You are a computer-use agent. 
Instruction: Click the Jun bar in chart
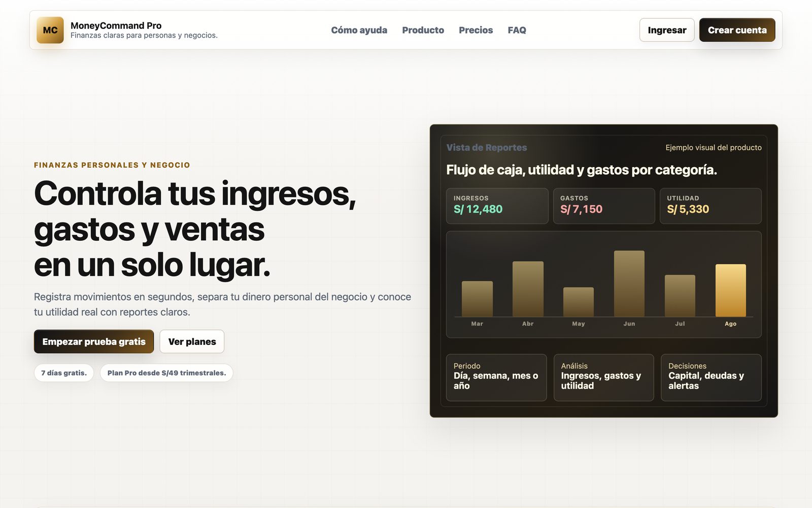click(x=629, y=283)
